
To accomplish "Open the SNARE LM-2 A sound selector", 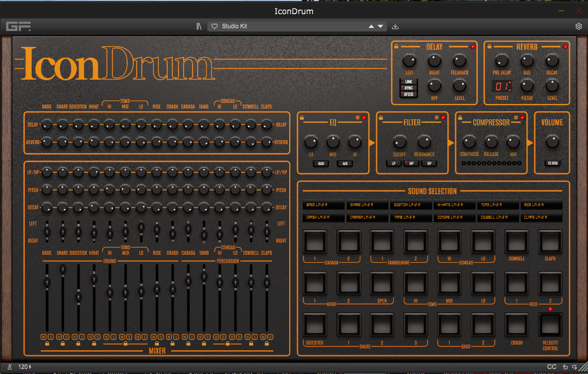I will (367, 205).
